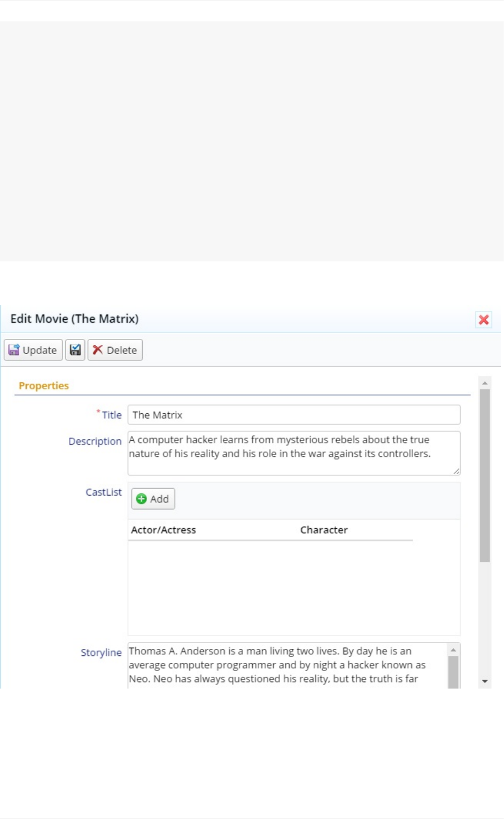Image resolution: width=504 pixels, height=819 pixels.
Task: Click the dialog's vertical scrollbar thumb
Action: (x=485, y=476)
